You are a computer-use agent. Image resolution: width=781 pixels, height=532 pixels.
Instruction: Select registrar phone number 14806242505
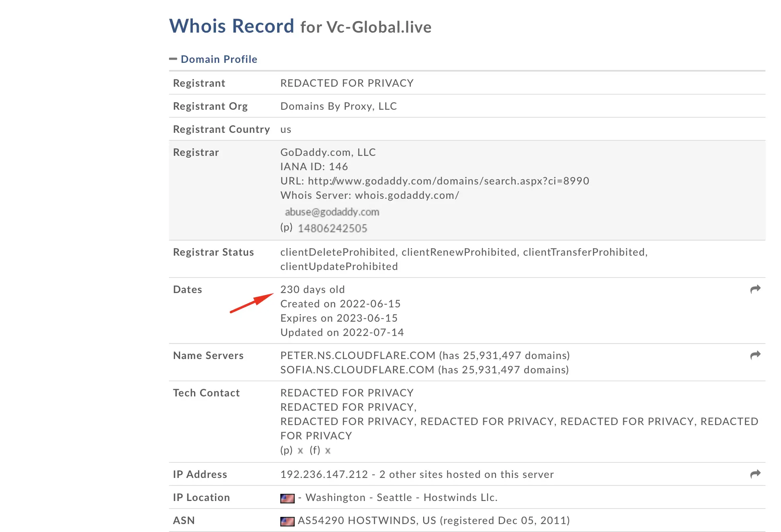[x=332, y=228]
